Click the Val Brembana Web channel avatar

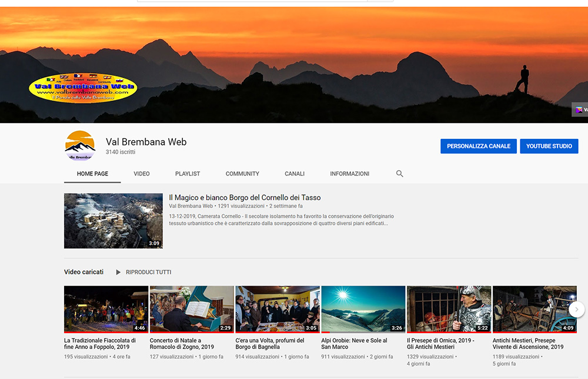pos(80,145)
